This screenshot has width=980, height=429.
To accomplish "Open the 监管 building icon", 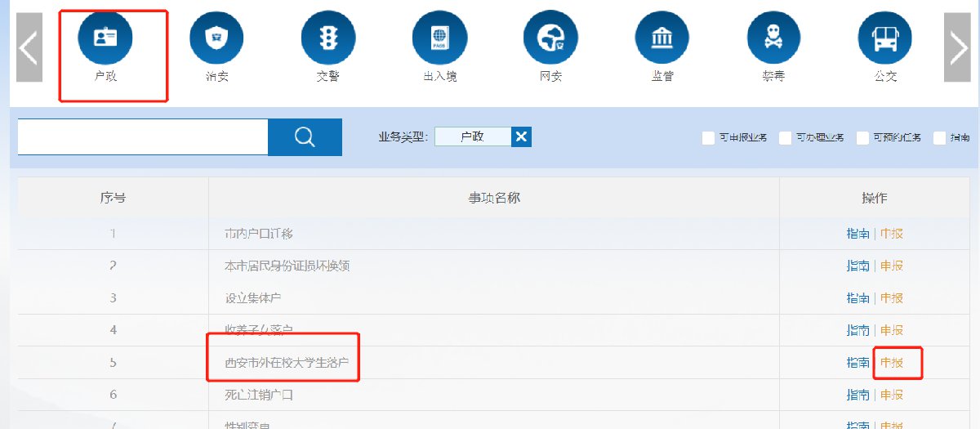I will 662,38.
